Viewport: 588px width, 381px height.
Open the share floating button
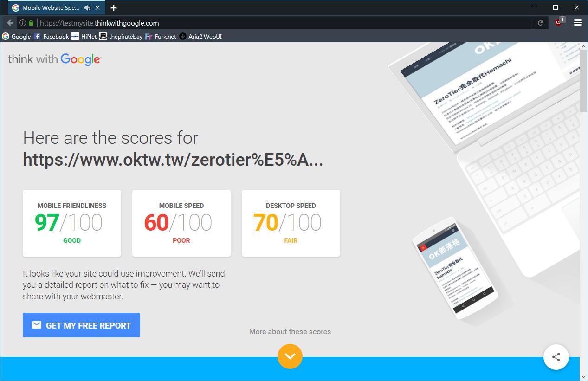point(556,357)
